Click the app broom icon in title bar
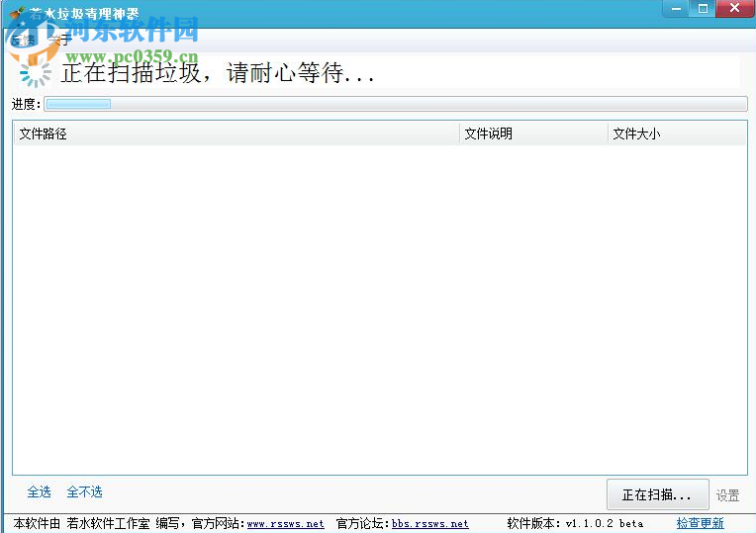This screenshot has height=533, width=756. click(18, 14)
